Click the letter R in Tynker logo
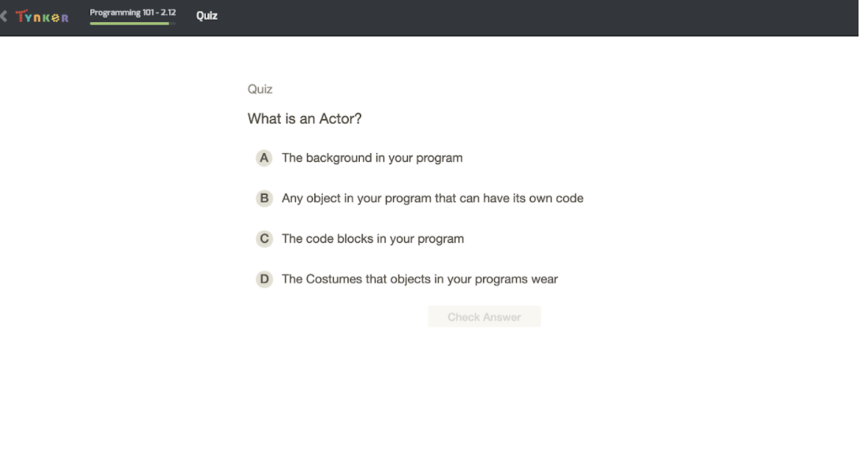The width and height of the screenshot is (868, 475). click(65, 18)
